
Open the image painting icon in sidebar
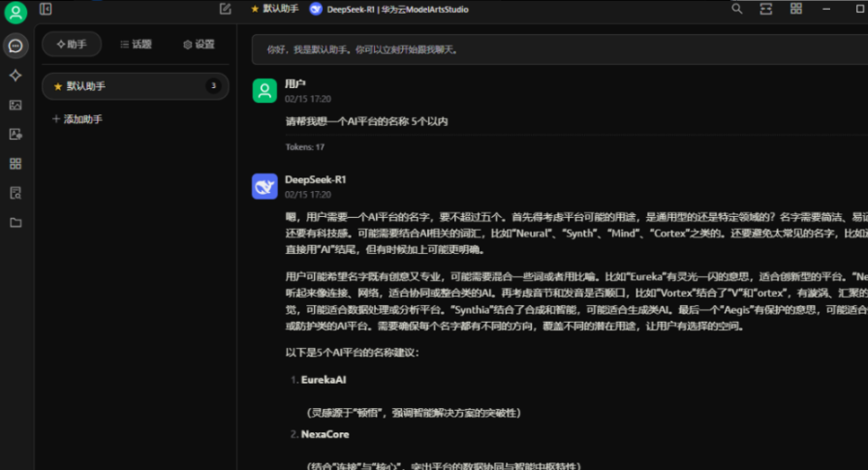tap(15, 105)
